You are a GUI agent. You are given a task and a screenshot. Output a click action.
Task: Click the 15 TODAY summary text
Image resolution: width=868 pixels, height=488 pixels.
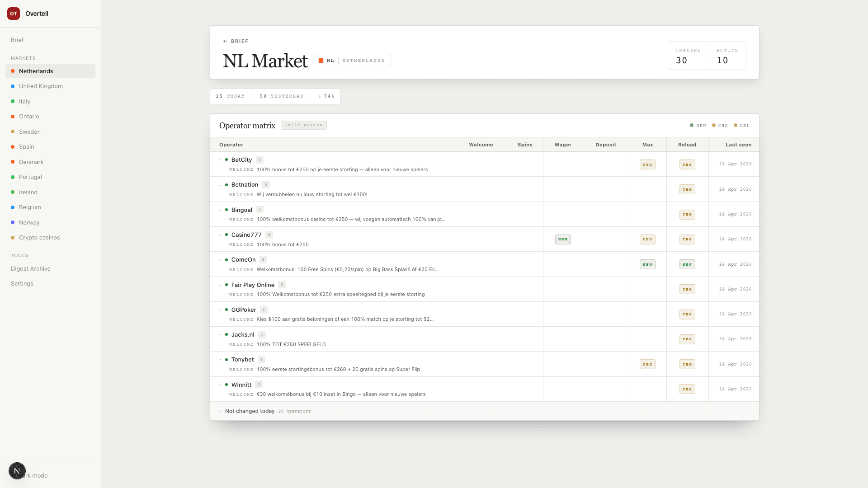tap(230, 96)
